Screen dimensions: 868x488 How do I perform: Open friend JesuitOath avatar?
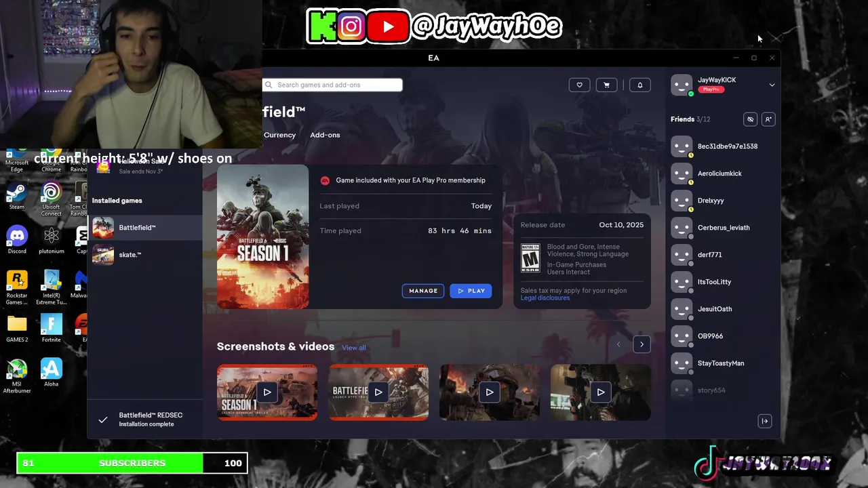(x=682, y=309)
